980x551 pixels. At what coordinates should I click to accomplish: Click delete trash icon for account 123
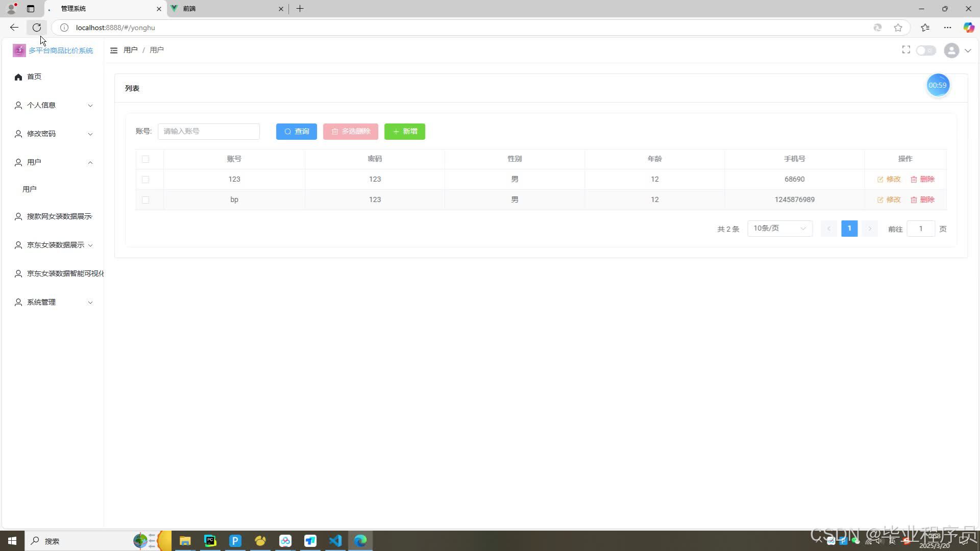point(914,180)
